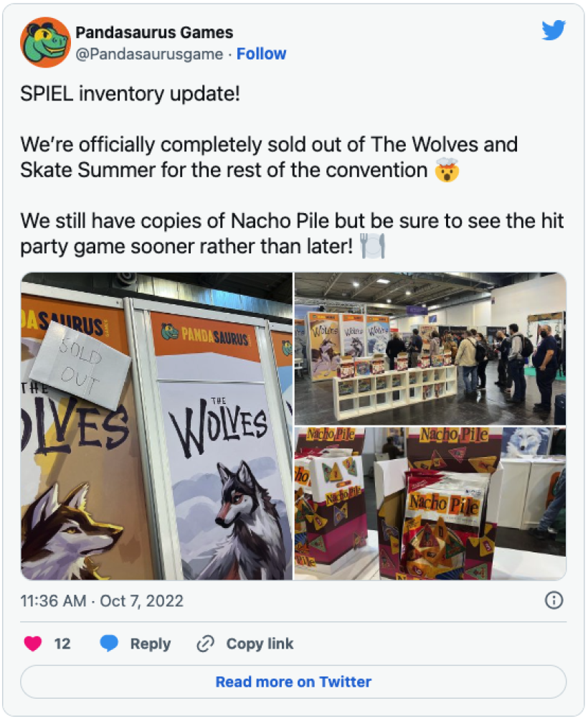Open the convention booth crowd photo
Image resolution: width=588 pixels, height=721 pixels.
click(430, 349)
